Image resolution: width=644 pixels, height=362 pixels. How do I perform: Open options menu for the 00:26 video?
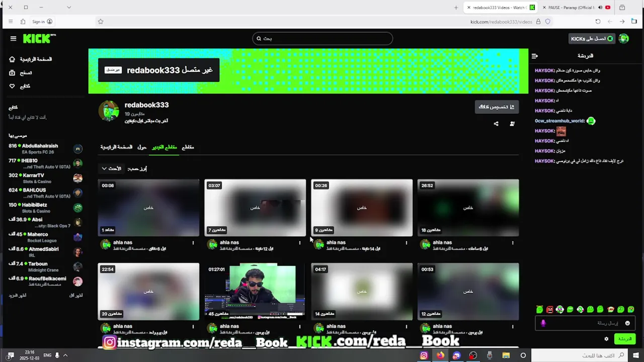coord(407,243)
